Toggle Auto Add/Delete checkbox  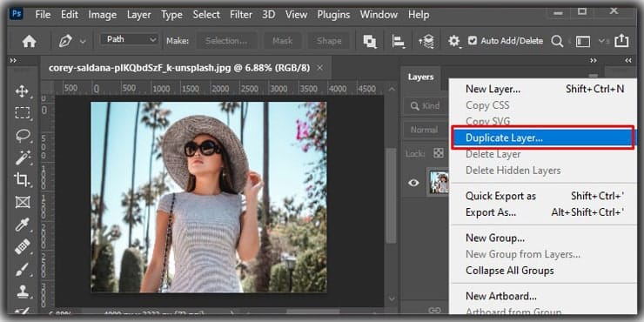473,41
